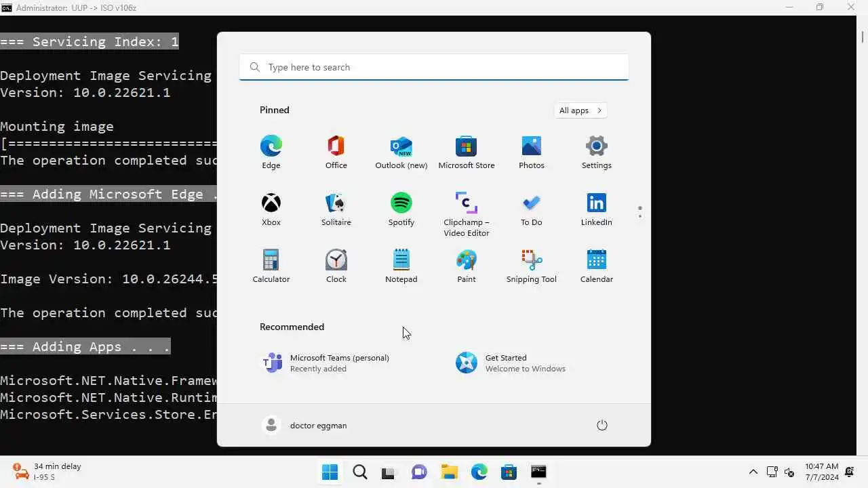Click the Start button on the taskbar
Viewport: 868px width, 488px height.
coord(330,472)
